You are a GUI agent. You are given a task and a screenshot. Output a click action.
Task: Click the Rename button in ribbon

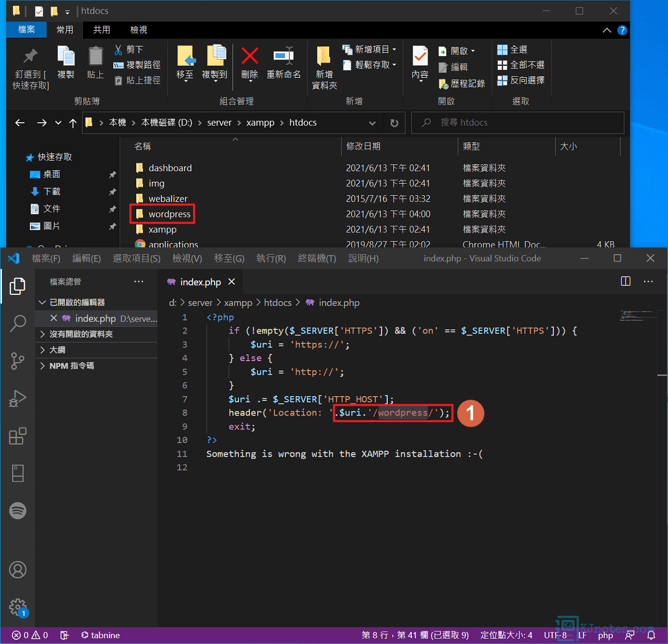tap(284, 63)
